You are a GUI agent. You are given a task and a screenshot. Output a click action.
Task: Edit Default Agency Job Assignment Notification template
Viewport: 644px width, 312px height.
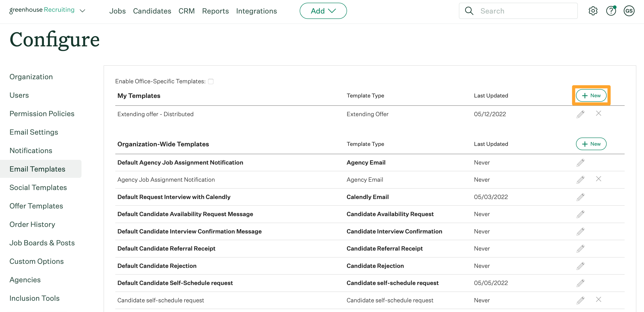(x=580, y=163)
